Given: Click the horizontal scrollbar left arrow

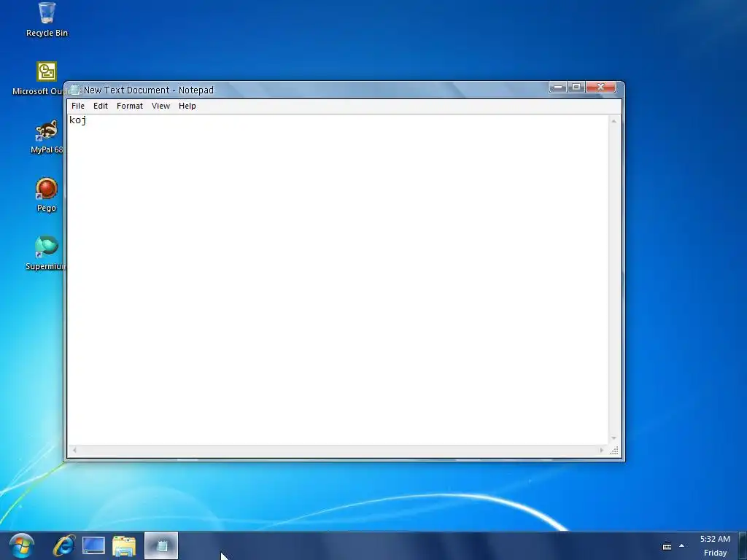Looking at the screenshot, I should [74, 450].
